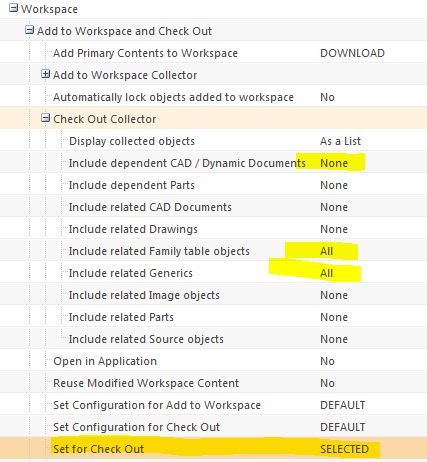Viewport: 427px width, 462px height.
Task: Select Include dependent CAD / Dynamic Documents
Action: point(213,163)
